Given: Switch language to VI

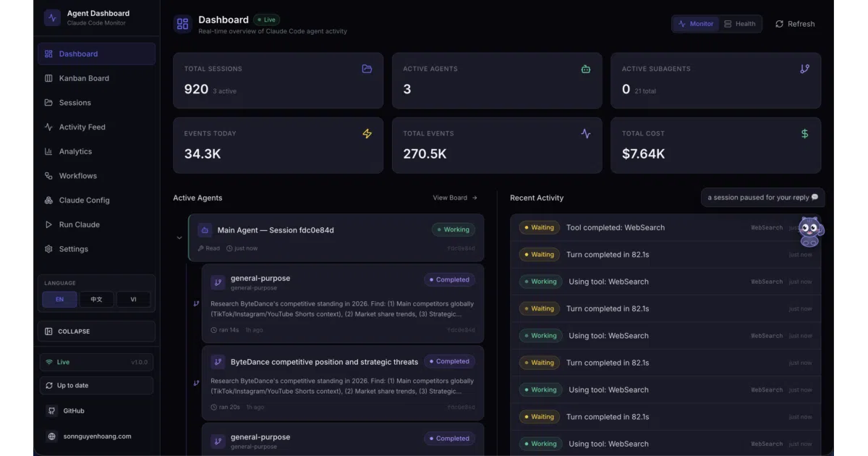Looking at the screenshot, I should point(133,299).
